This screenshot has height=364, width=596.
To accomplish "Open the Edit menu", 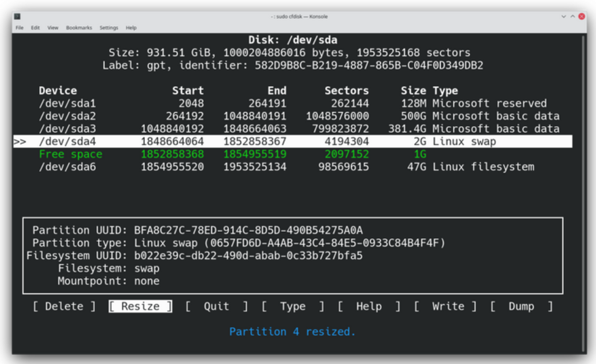I will (x=35, y=28).
